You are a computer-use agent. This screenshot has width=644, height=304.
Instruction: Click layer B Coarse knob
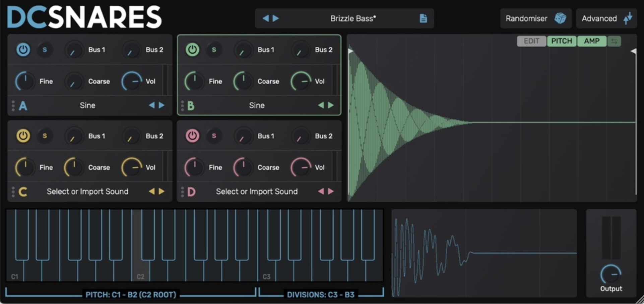[243, 81]
